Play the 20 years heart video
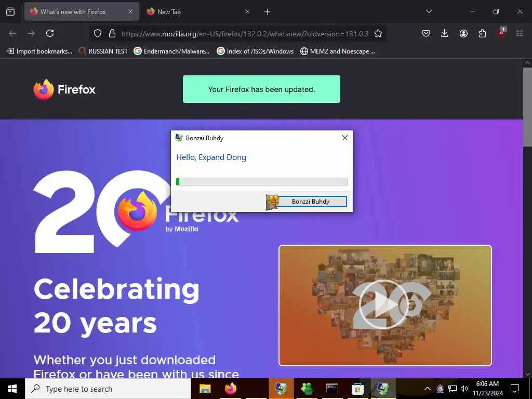This screenshot has width=532, height=399. click(x=383, y=304)
